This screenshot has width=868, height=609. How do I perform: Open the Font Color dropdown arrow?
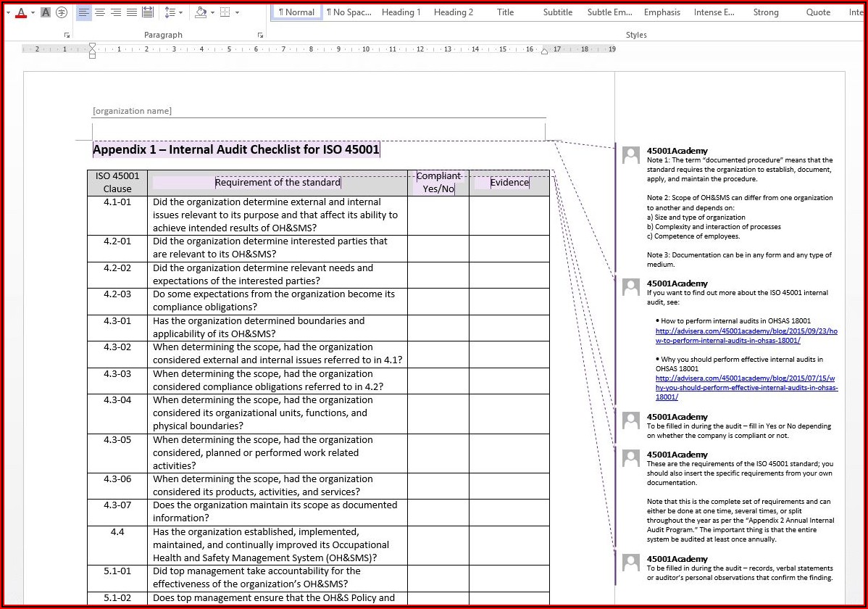pos(33,12)
